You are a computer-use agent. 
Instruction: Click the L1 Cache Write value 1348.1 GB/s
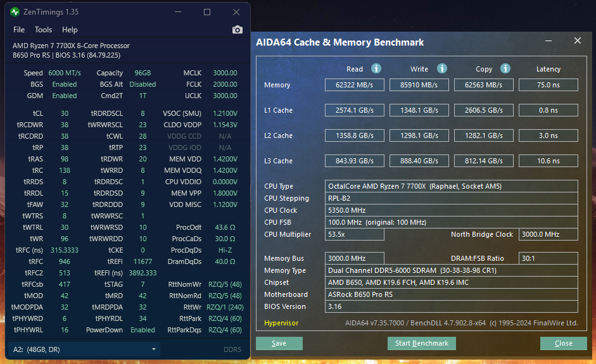[x=419, y=110]
